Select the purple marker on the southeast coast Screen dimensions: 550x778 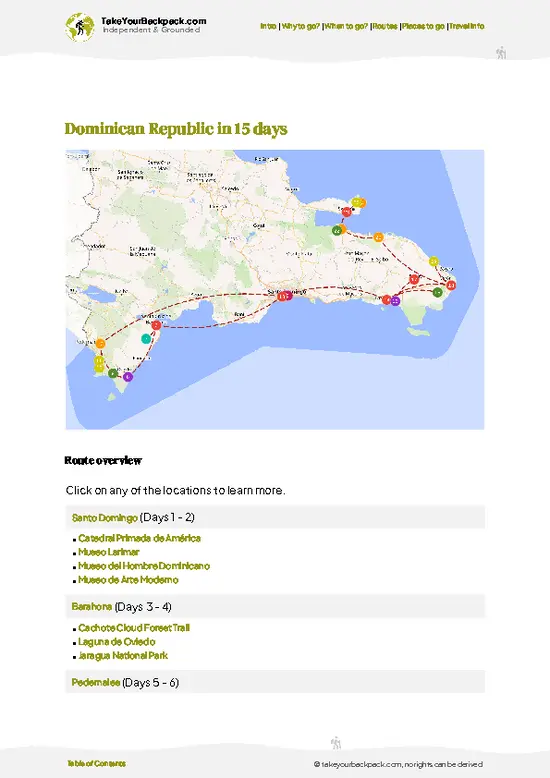click(x=395, y=301)
